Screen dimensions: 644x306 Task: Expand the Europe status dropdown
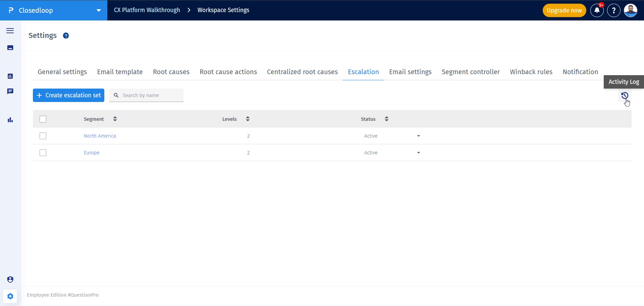click(x=418, y=153)
